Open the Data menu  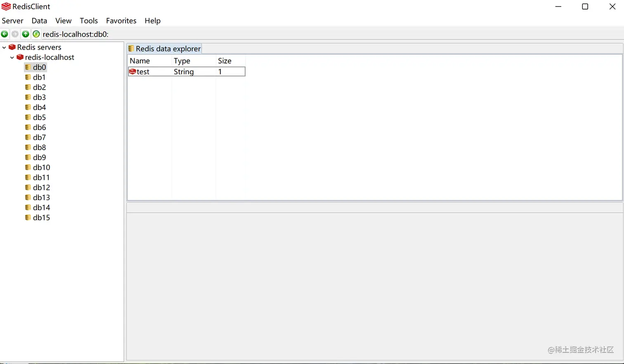tap(39, 21)
